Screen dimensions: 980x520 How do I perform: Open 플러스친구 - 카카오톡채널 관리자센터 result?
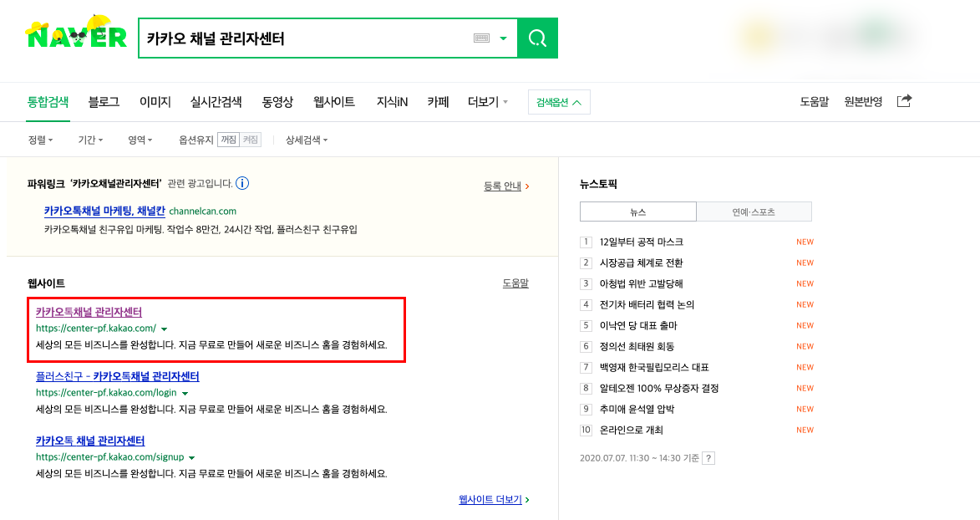pos(118,376)
